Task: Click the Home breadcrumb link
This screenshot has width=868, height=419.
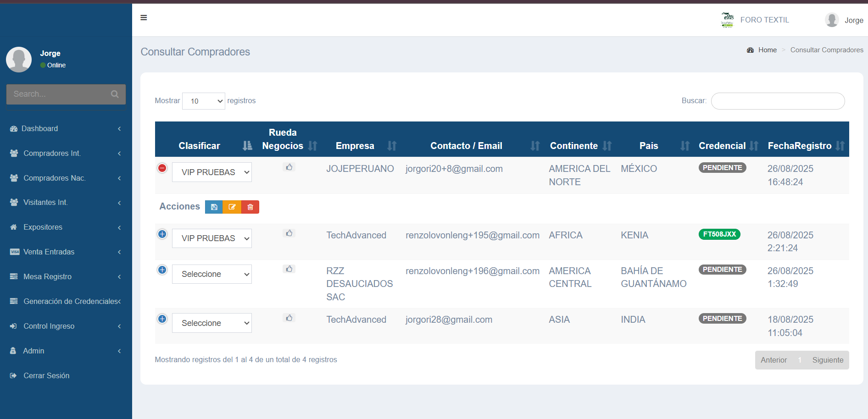Action: (767, 50)
